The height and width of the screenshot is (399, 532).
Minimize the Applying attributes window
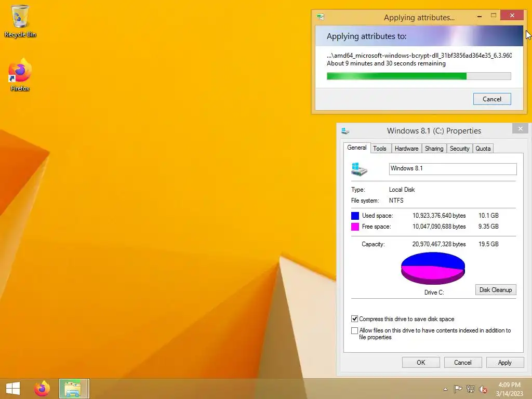(x=480, y=16)
